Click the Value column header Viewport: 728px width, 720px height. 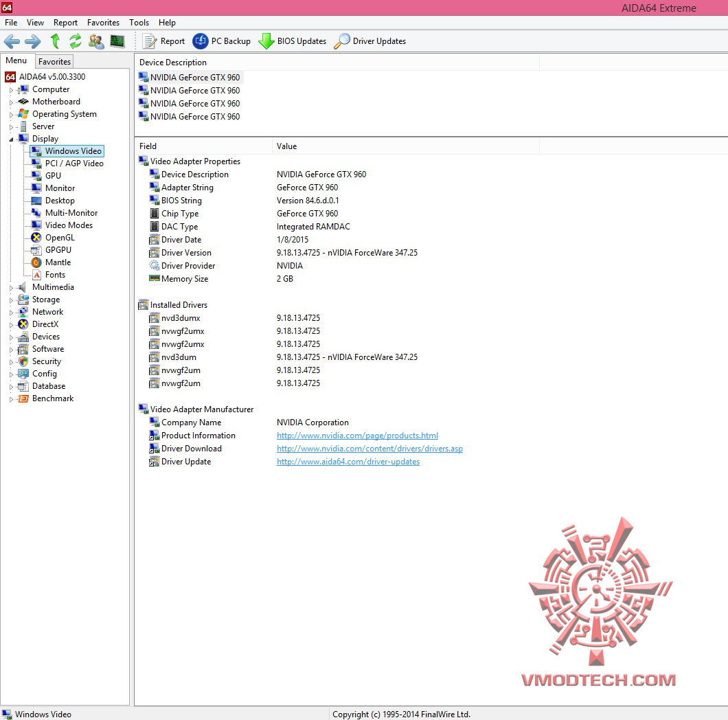(405, 146)
